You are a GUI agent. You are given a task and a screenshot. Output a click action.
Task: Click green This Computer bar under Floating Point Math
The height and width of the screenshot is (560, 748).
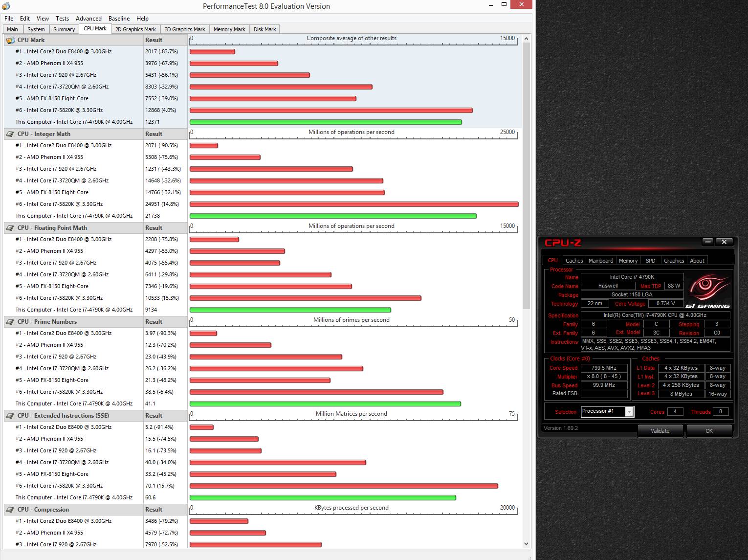click(290, 310)
